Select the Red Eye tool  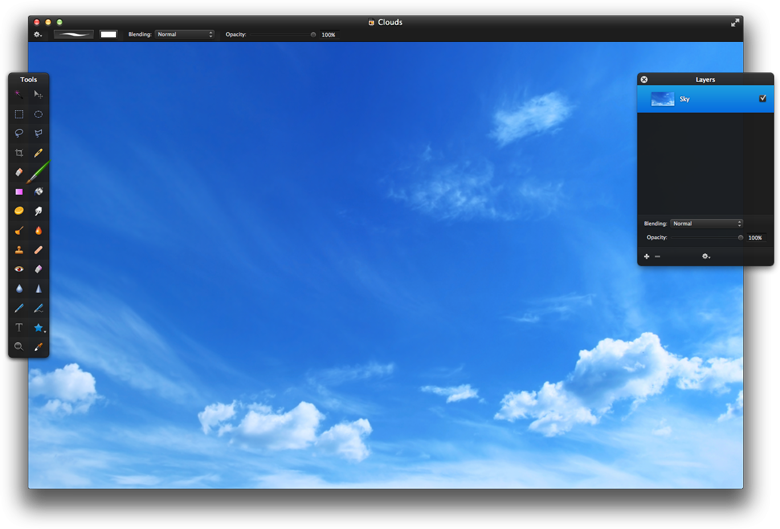(18, 269)
